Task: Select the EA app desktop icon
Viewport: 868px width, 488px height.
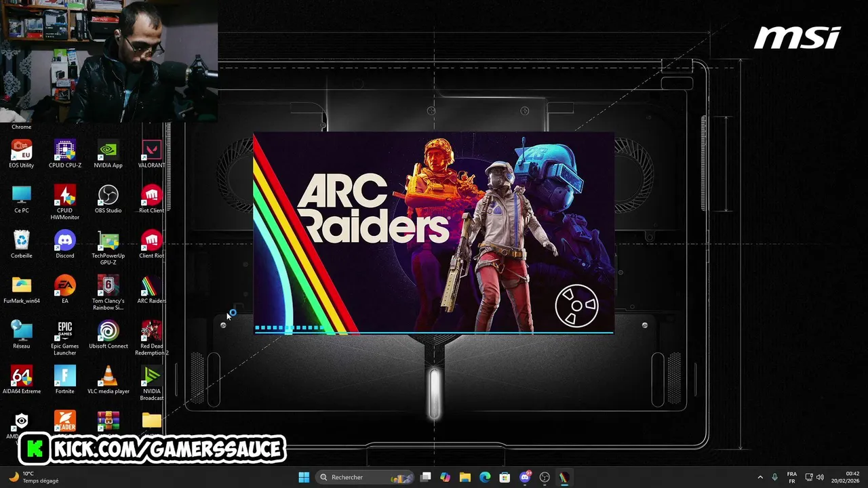Action: pyautogui.click(x=65, y=289)
